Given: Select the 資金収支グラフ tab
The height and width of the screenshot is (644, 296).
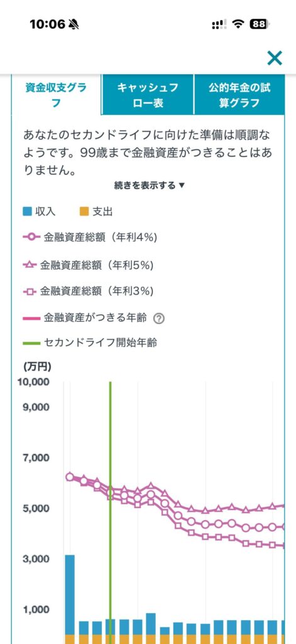Looking at the screenshot, I should pyautogui.click(x=56, y=95).
